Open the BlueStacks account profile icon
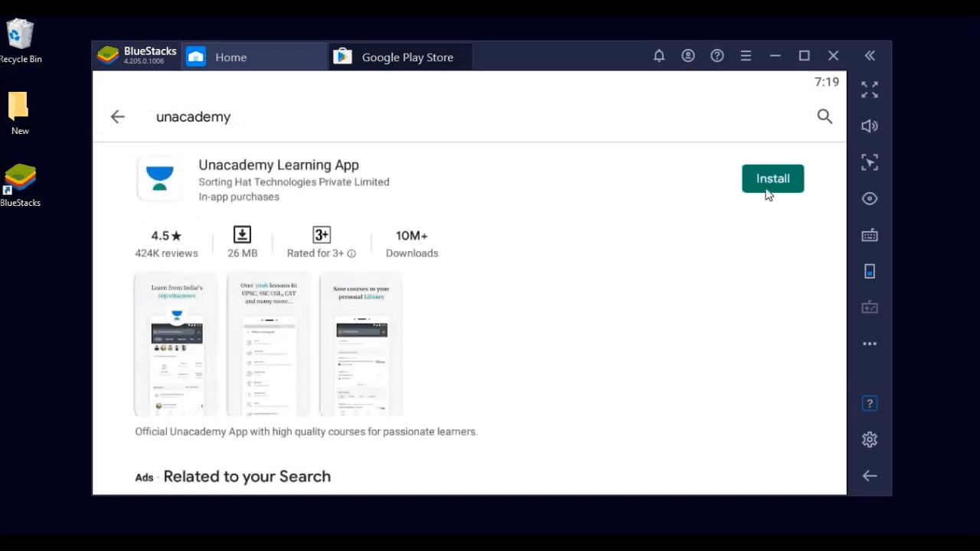 pyautogui.click(x=688, y=56)
